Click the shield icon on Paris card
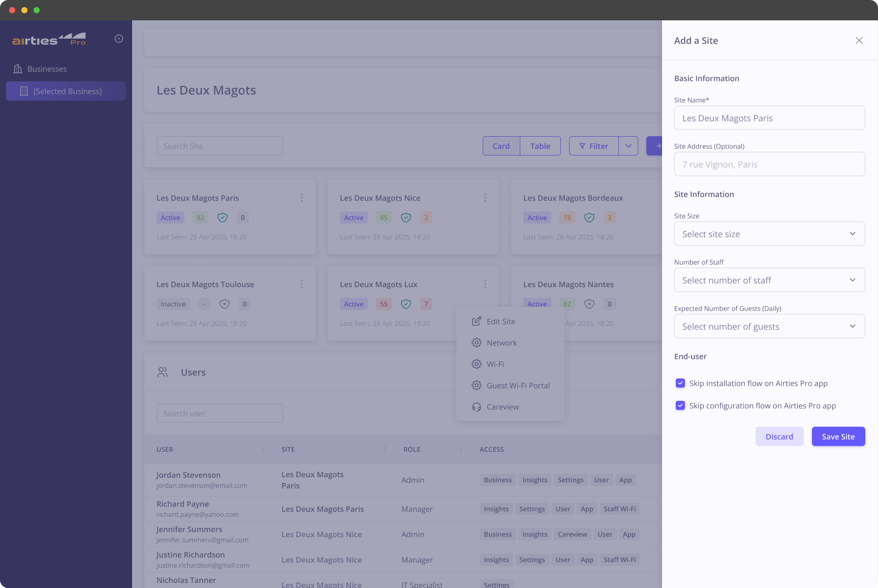 223,218
